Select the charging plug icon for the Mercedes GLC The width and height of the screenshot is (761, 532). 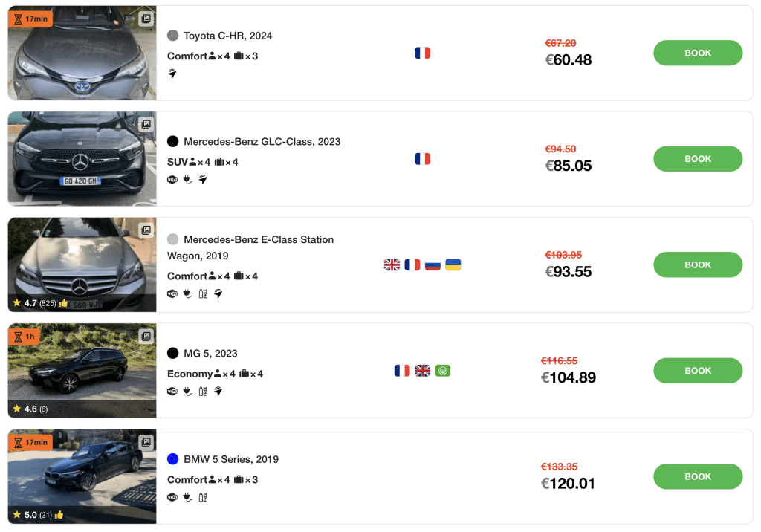pyautogui.click(x=187, y=180)
